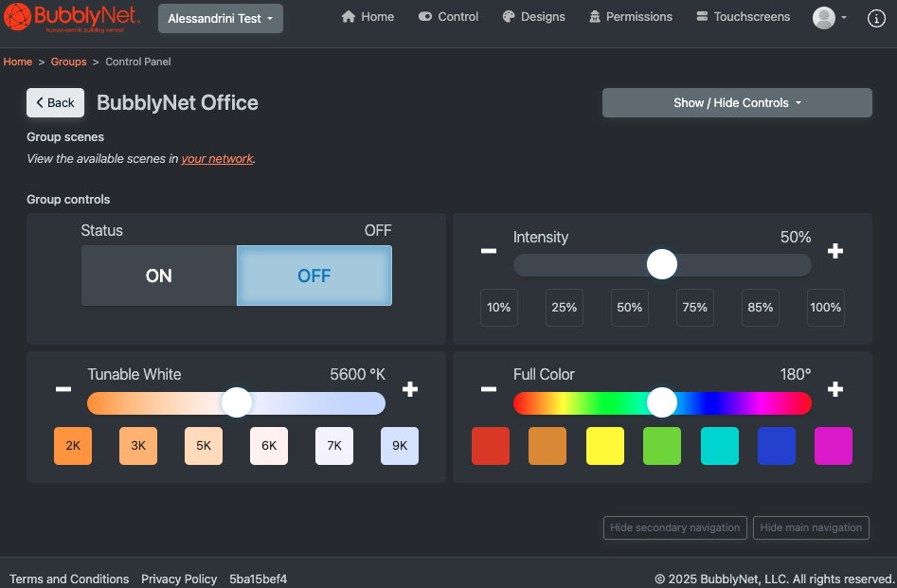Select the Home navigation icon
Image resolution: width=897 pixels, height=588 pixels.
[x=347, y=16]
